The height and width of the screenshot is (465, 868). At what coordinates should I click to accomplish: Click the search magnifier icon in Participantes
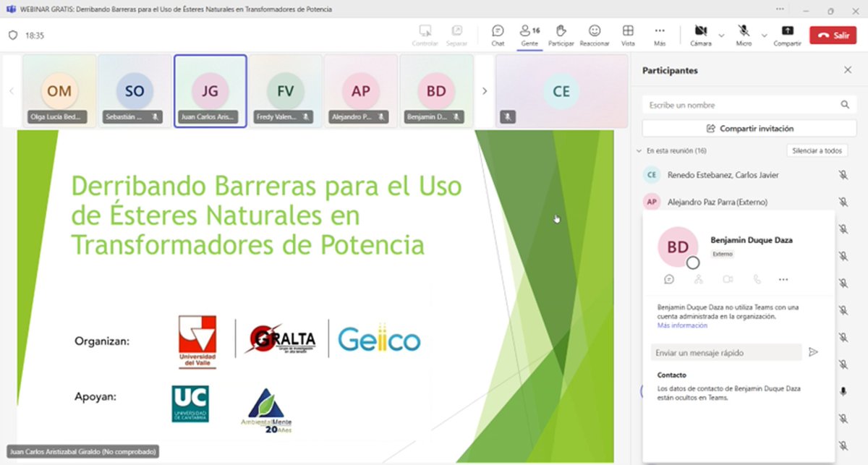point(845,105)
